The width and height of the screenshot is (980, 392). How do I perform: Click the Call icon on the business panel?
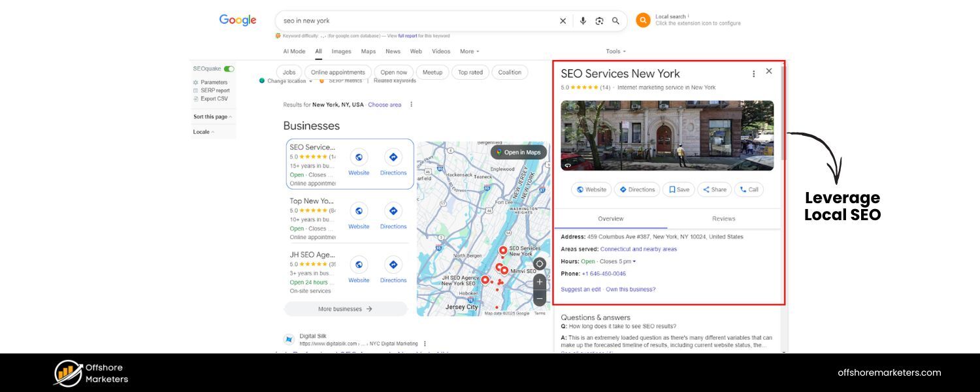click(748, 189)
